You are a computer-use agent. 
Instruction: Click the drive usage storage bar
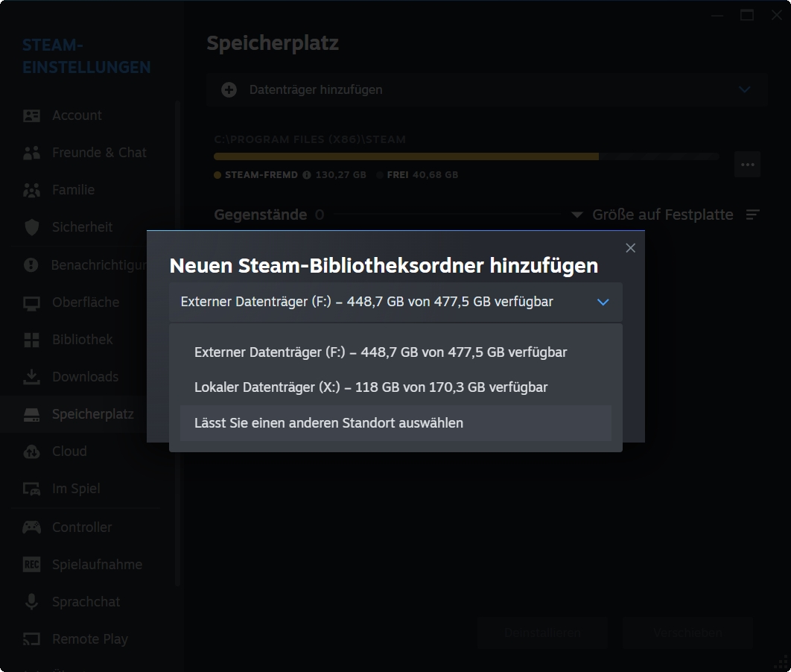point(466,156)
